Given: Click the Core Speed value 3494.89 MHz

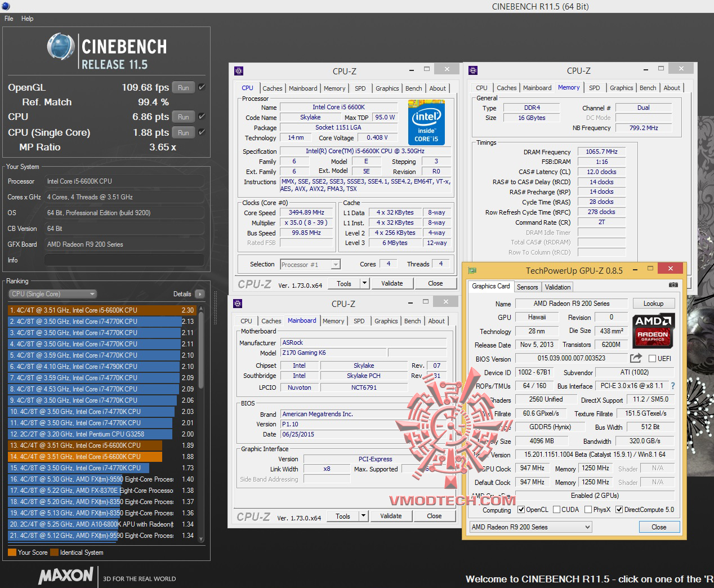Looking at the screenshot, I should pos(306,212).
